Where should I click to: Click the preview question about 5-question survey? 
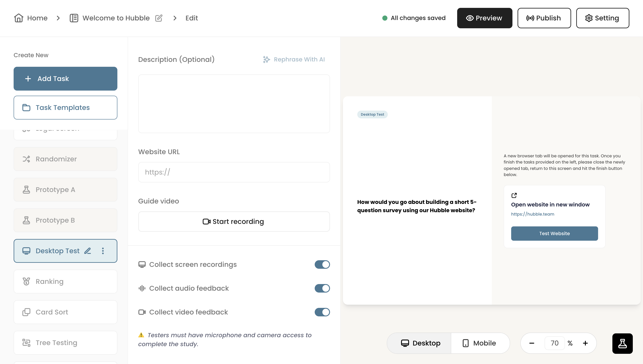click(417, 206)
